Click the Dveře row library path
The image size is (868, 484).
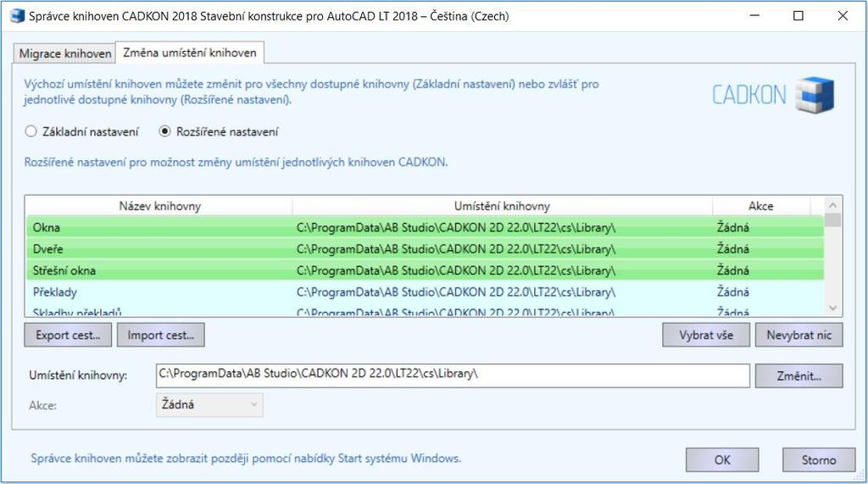(455, 248)
